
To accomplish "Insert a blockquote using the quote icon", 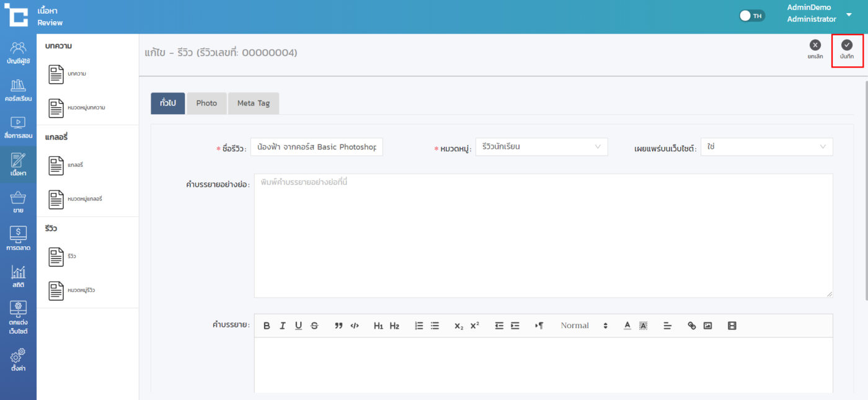I will click(x=339, y=326).
